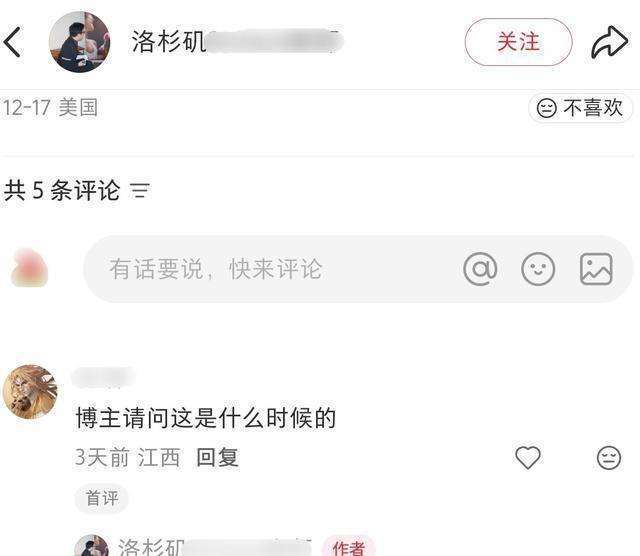The height and width of the screenshot is (556, 640).
Task: Tap 回复 to reply to the comment
Action: pos(218,457)
